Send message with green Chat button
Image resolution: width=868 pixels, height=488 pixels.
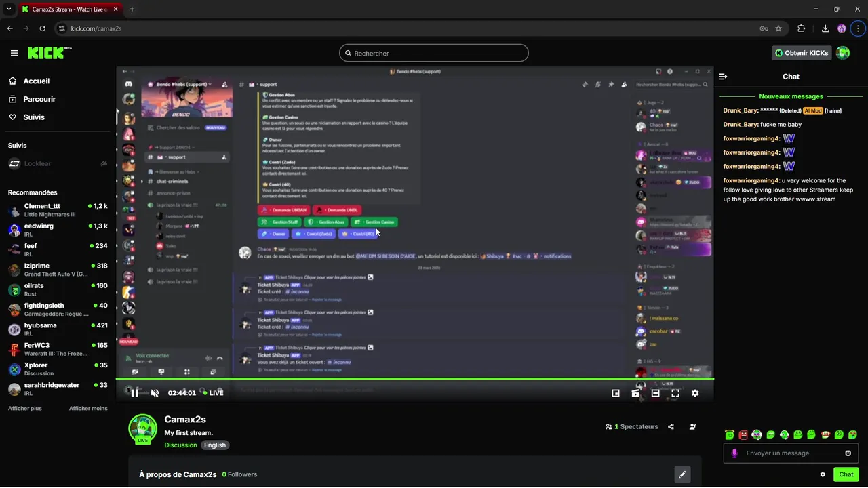pos(846,474)
